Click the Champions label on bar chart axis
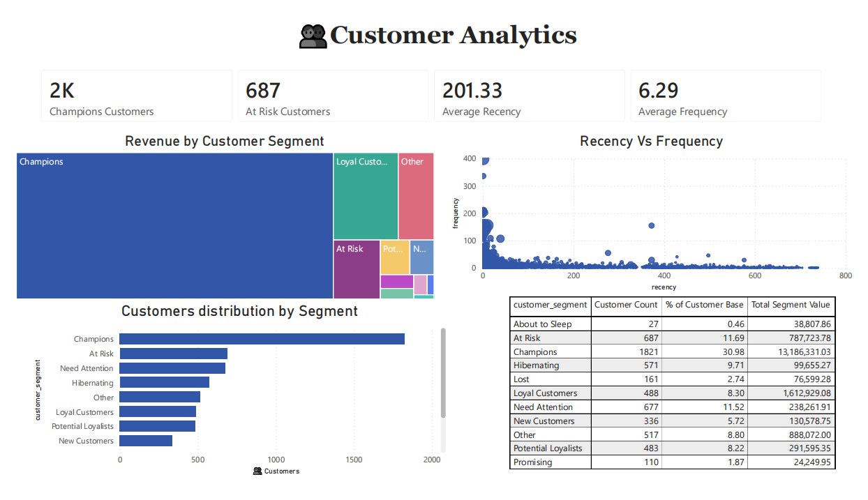868x500 pixels. tap(93, 339)
